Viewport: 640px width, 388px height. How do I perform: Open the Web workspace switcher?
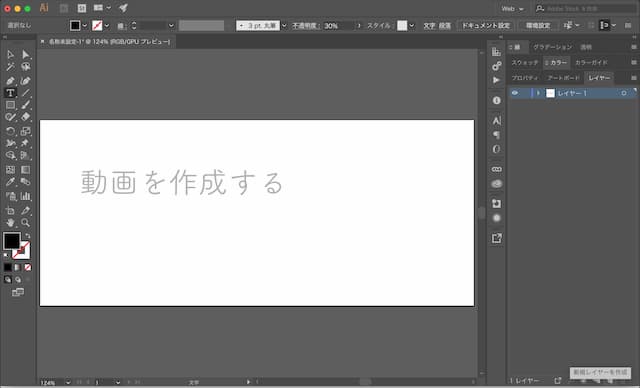point(513,9)
